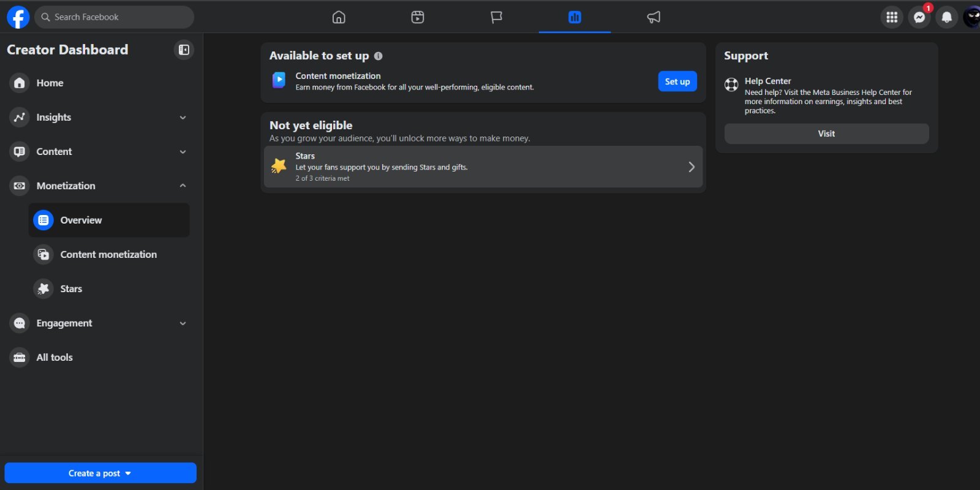The height and width of the screenshot is (490, 980).
Task: Click the Help Center lifebuoy icon
Action: (731, 85)
